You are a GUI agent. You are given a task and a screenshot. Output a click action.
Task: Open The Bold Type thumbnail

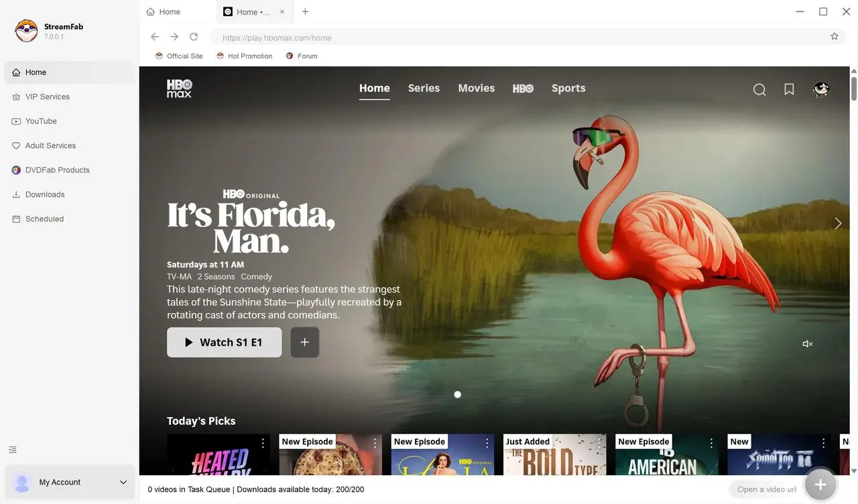click(554, 455)
